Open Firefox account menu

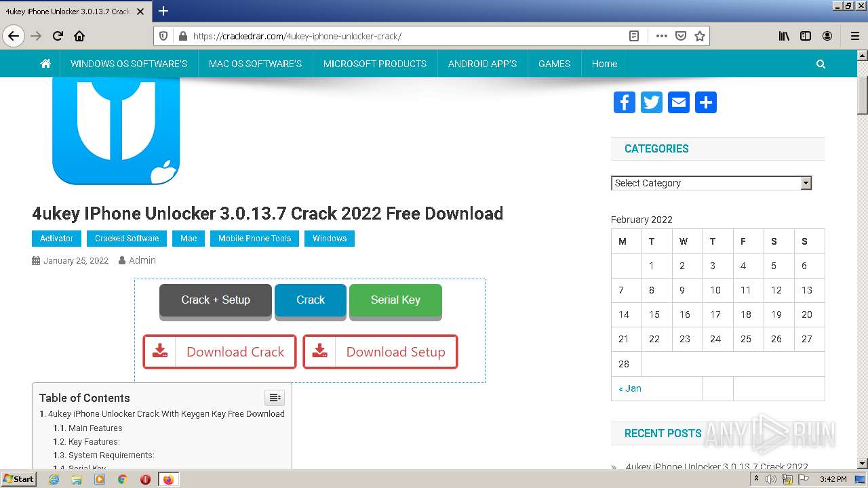click(827, 36)
